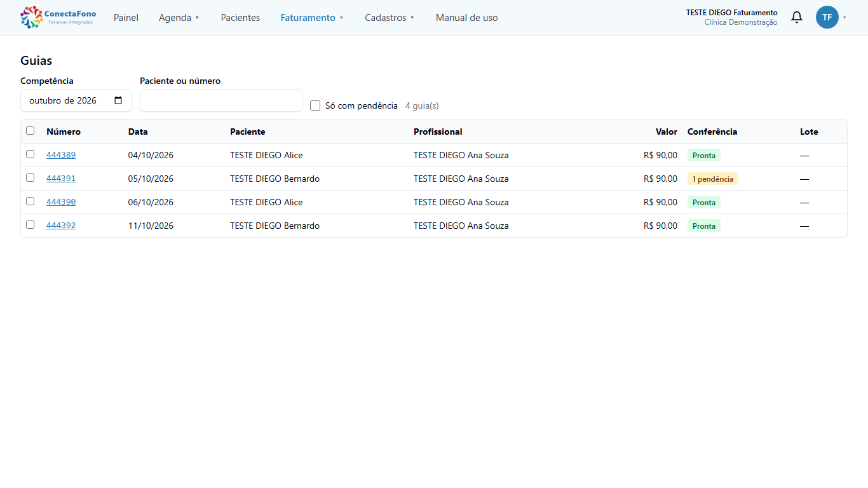Click the Paciente column header

[x=248, y=132]
